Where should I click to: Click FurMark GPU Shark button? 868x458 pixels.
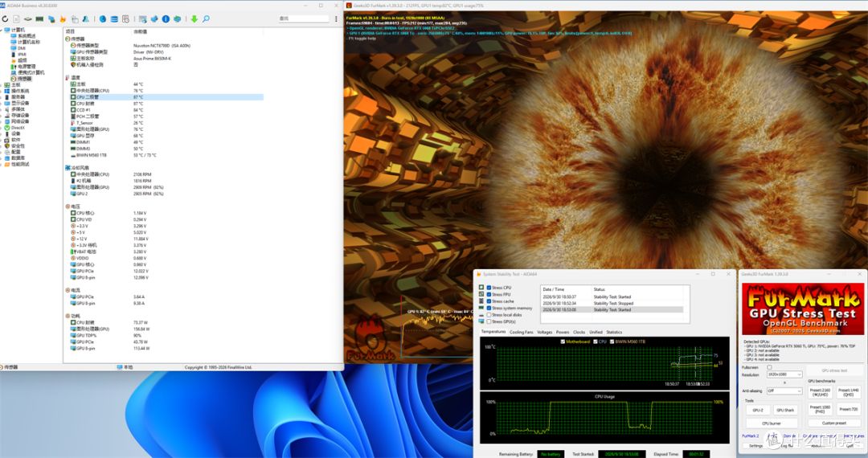tap(785, 410)
